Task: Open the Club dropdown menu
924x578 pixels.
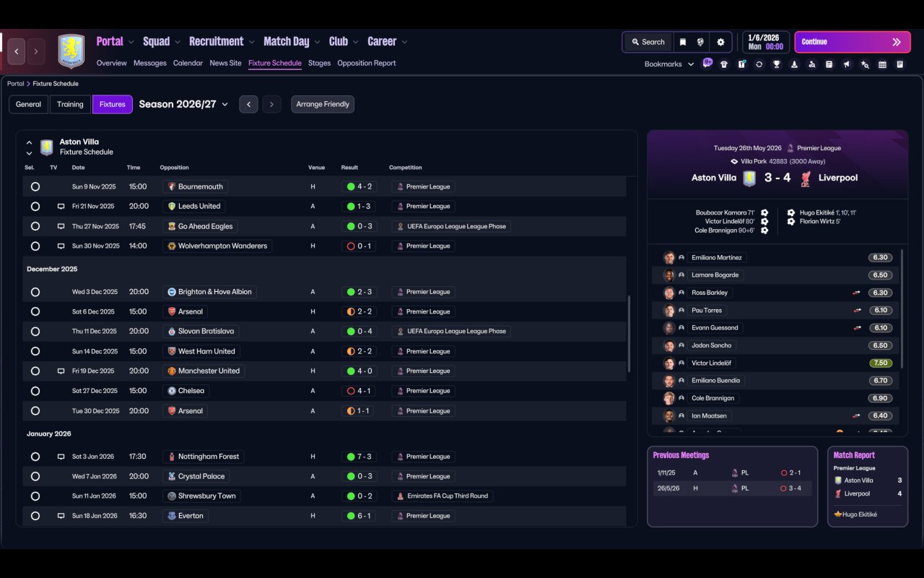Action: pyautogui.click(x=344, y=42)
